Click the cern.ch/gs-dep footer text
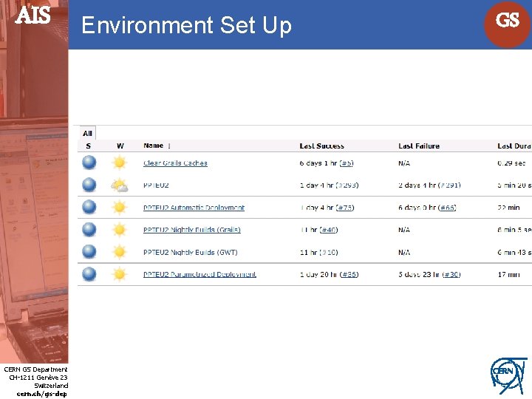Image resolution: width=532 pixels, height=399 pixels. [x=41, y=394]
